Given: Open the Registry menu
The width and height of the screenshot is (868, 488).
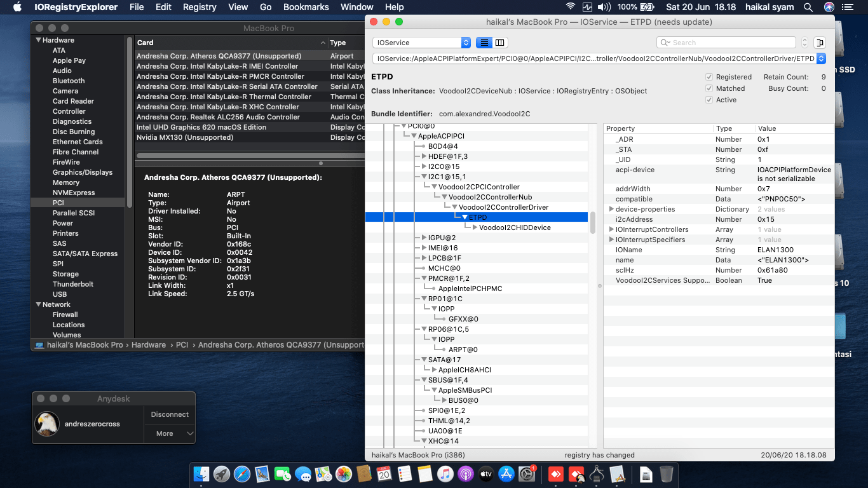Looking at the screenshot, I should (200, 7).
